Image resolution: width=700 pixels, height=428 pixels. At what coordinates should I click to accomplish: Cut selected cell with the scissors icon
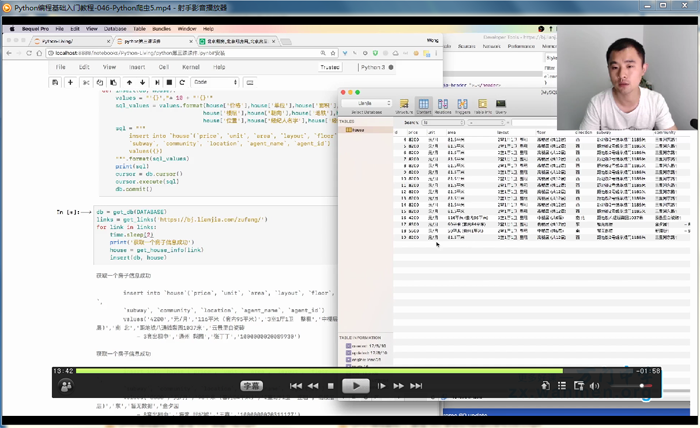(86, 83)
